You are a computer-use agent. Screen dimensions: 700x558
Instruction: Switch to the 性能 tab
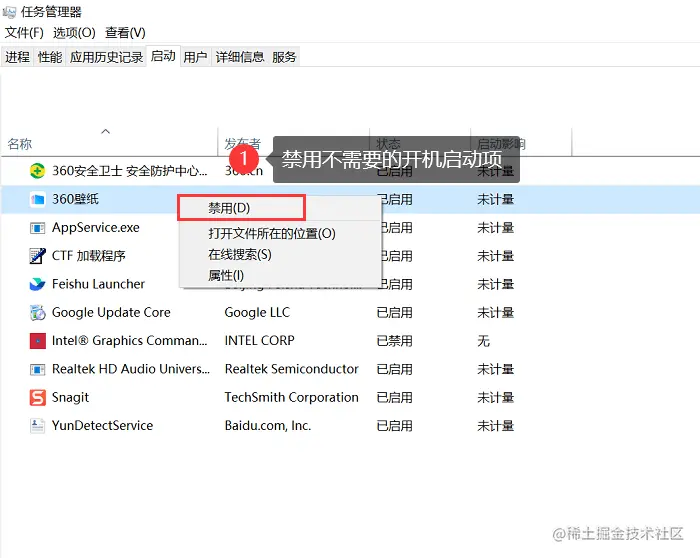tap(50, 57)
